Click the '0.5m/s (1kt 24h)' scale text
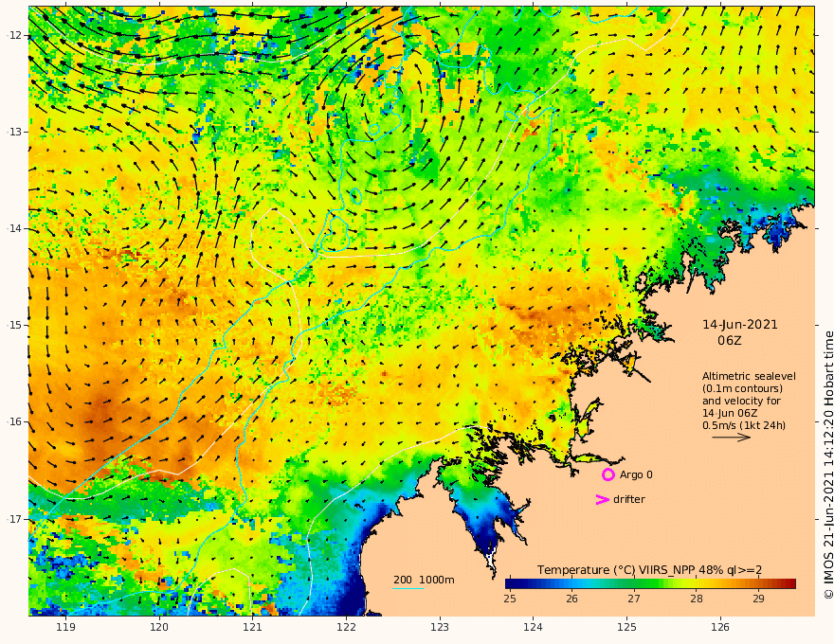Image resolution: width=834 pixels, height=644 pixels. pos(744,425)
